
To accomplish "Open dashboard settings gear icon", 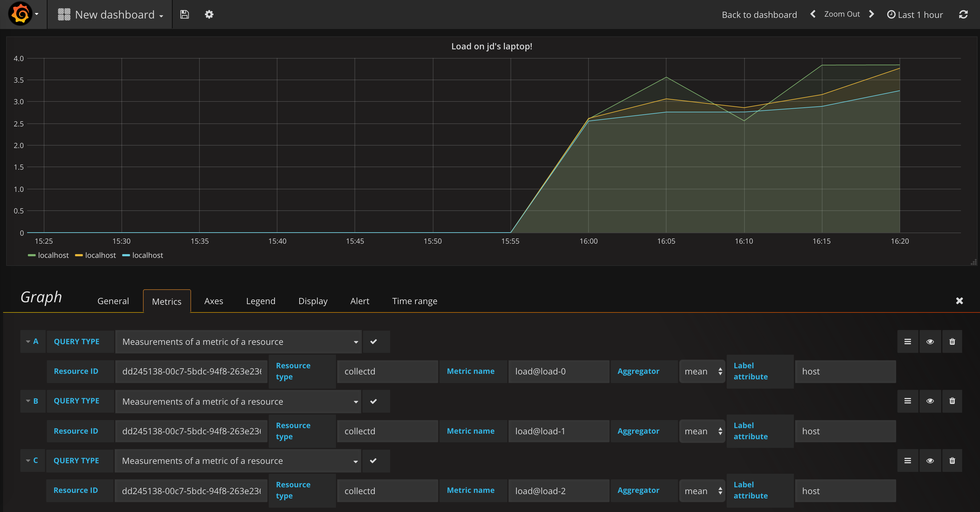I will [209, 14].
